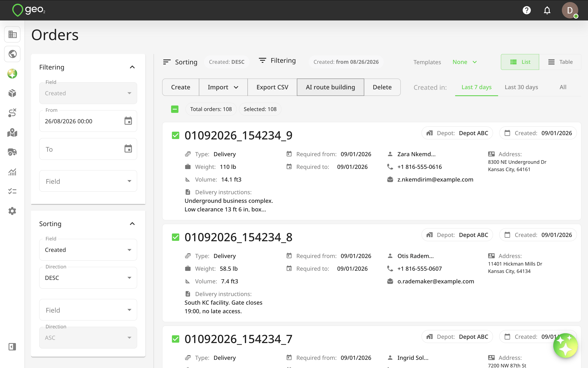Collapse the sidebar panel icon
This screenshot has height=368, width=588.
(12, 347)
